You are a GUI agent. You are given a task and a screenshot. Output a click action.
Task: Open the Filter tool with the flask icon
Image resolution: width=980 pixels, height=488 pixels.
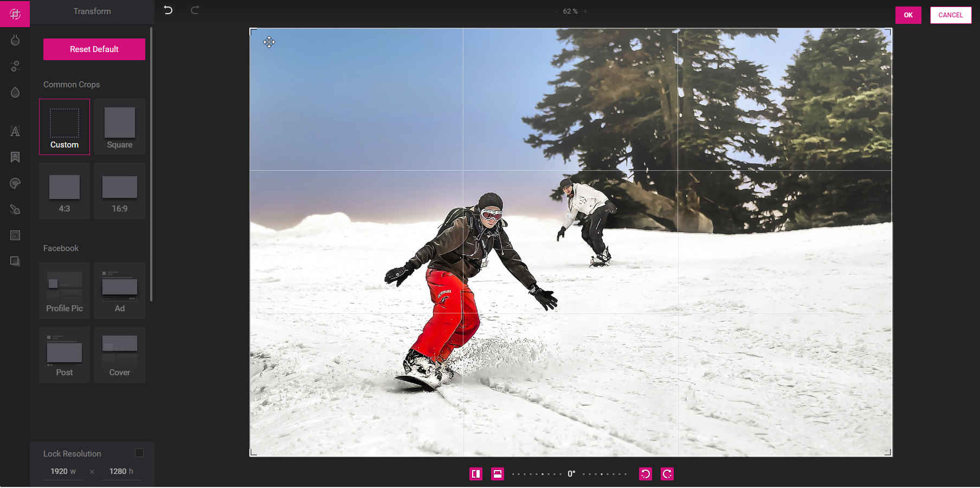[15, 40]
